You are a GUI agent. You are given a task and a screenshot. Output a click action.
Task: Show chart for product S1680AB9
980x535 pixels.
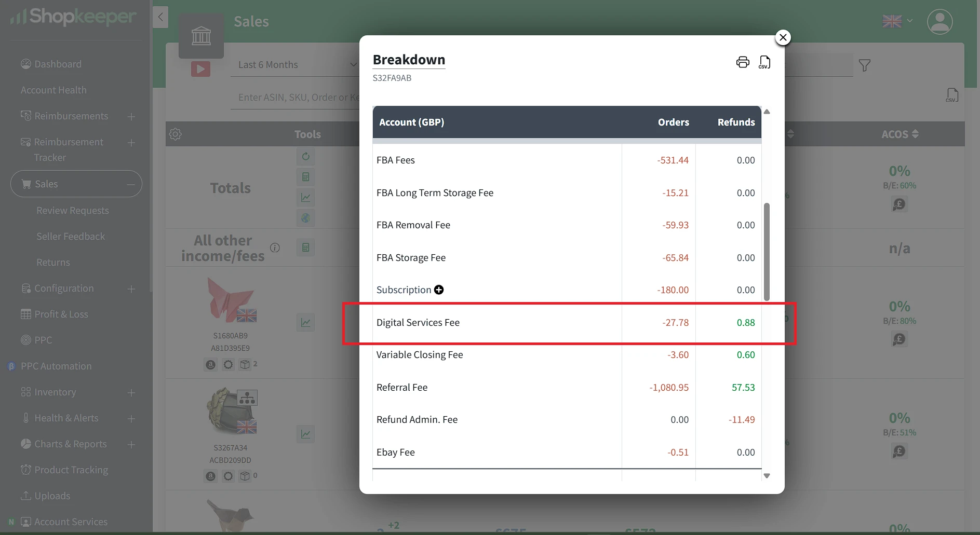[x=306, y=322]
